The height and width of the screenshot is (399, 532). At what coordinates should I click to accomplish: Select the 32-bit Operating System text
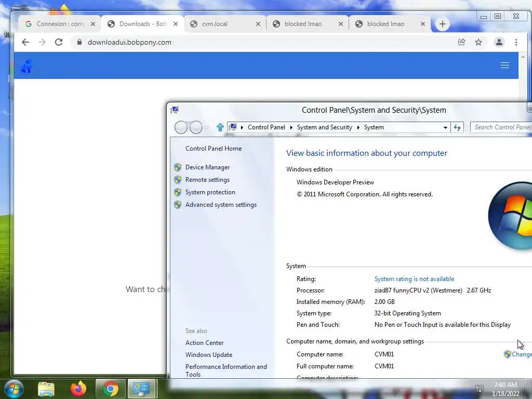pyautogui.click(x=407, y=313)
